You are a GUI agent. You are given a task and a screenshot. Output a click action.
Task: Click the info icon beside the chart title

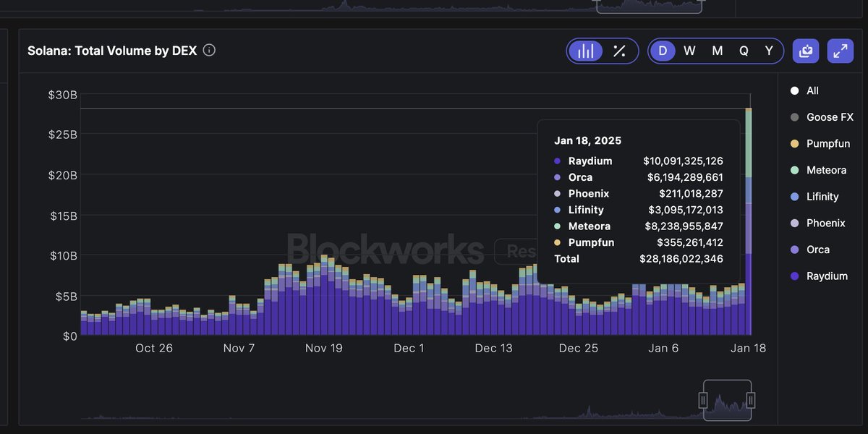coord(209,51)
